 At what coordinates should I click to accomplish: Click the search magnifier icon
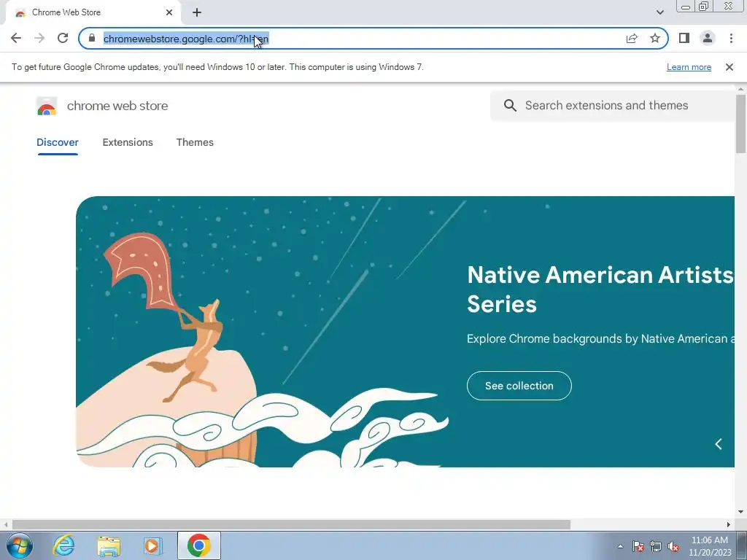pyautogui.click(x=510, y=105)
